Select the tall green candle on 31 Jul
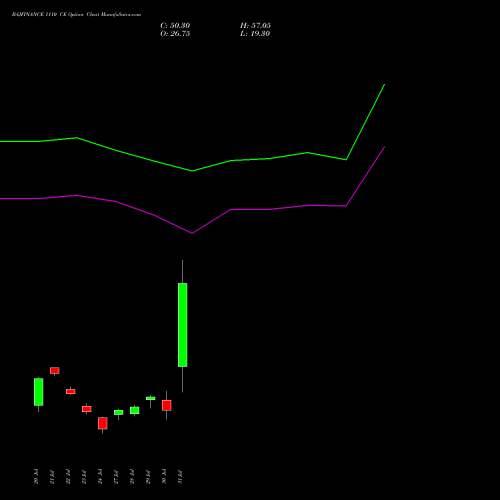The height and width of the screenshot is (500, 500). coord(182,325)
